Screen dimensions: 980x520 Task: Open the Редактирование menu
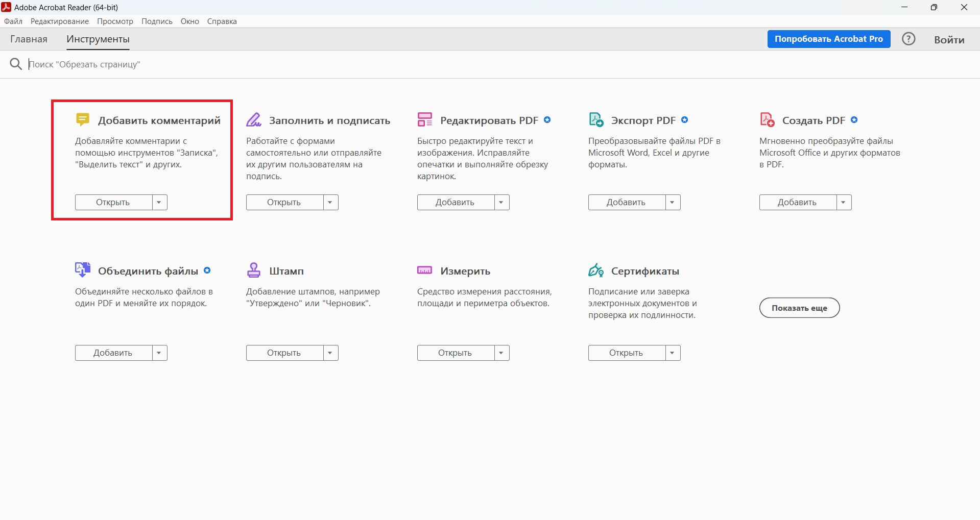click(60, 21)
